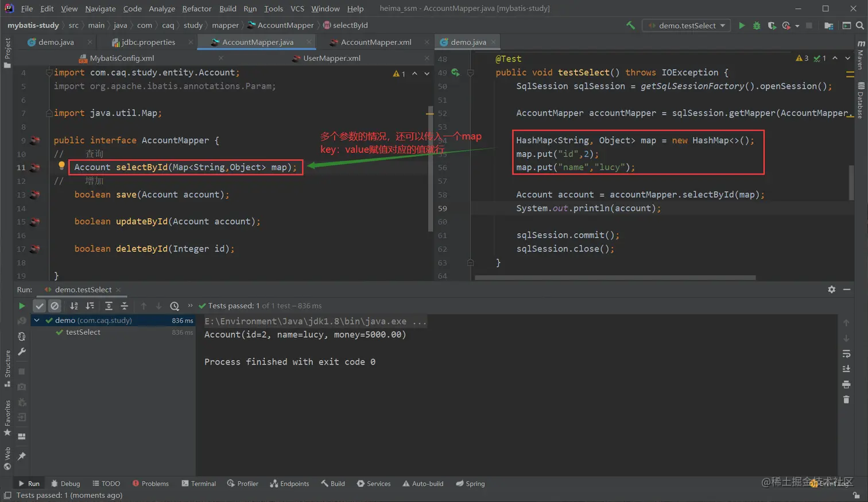Click horizontal scrollbar under demo.java editor
Image resolution: width=868 pixels, height=502 pixels.
coord(615,277)
